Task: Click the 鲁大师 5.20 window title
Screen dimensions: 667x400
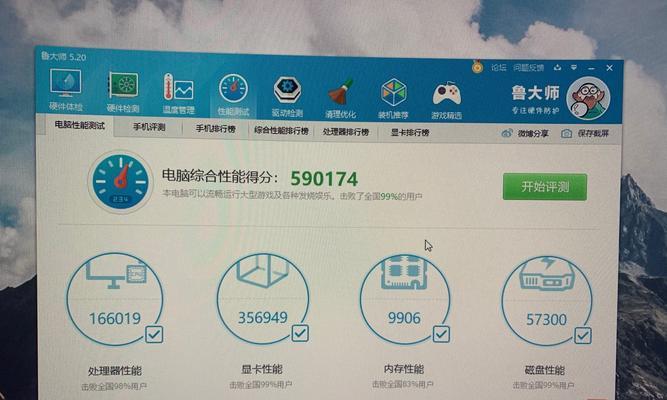Action: coord(63,56)
